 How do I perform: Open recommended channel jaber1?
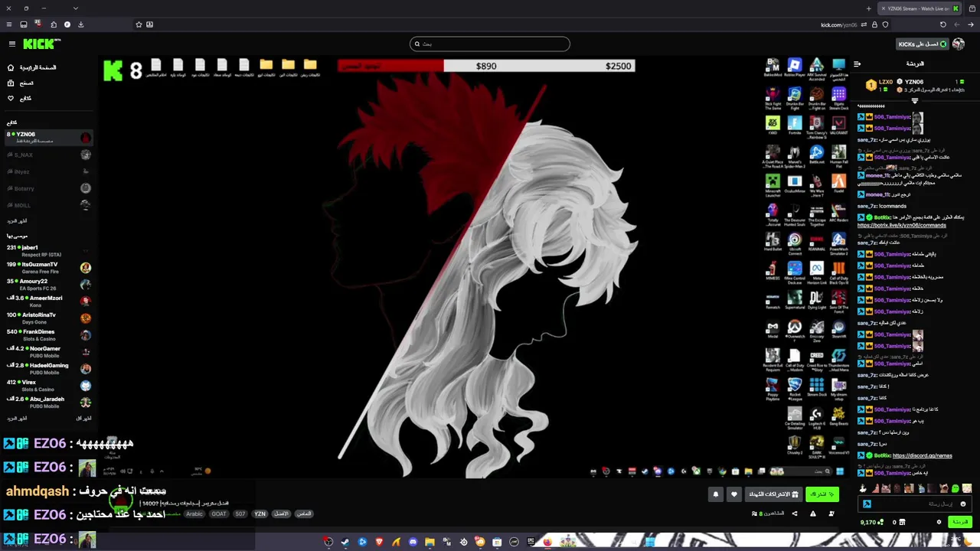click(x=48, y=250)
